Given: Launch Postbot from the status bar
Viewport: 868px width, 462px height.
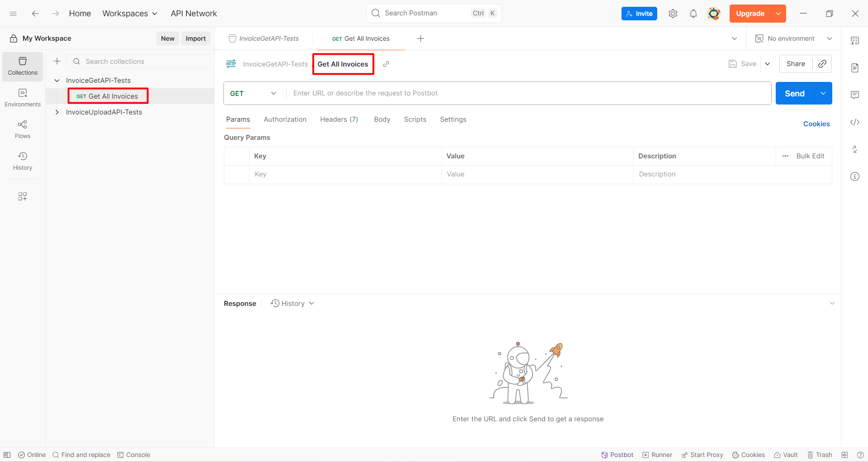Looking at the screenshot, I should click(617, 455).
